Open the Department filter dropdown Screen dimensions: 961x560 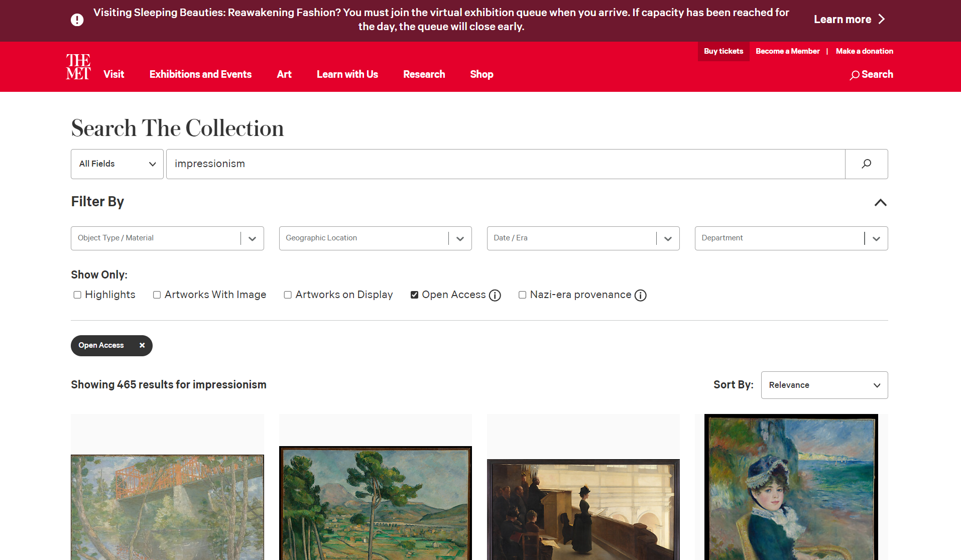(x=791, y=238)
